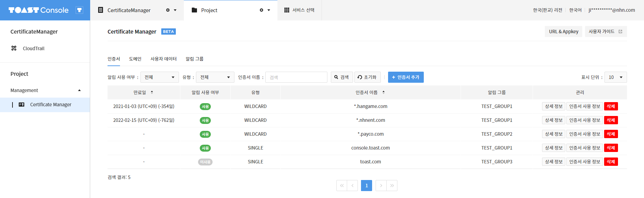Click the 초기화 reset button
Screen dimensions: 644x198
[368, 77]
